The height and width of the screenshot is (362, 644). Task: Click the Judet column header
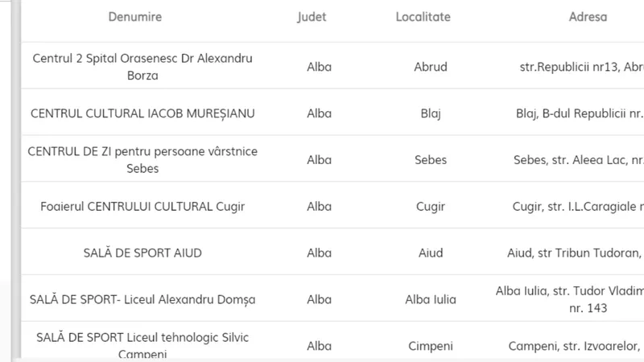[x=312, y=17]
